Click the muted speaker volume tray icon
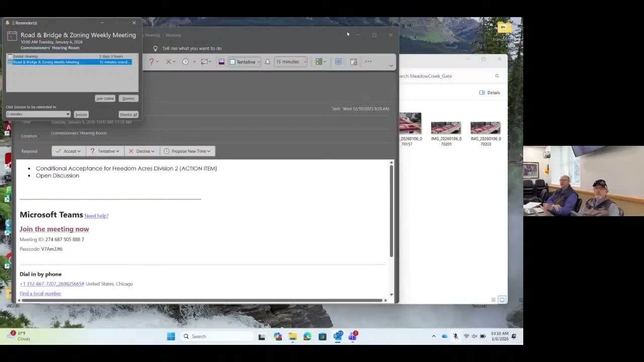 point(474,336)
